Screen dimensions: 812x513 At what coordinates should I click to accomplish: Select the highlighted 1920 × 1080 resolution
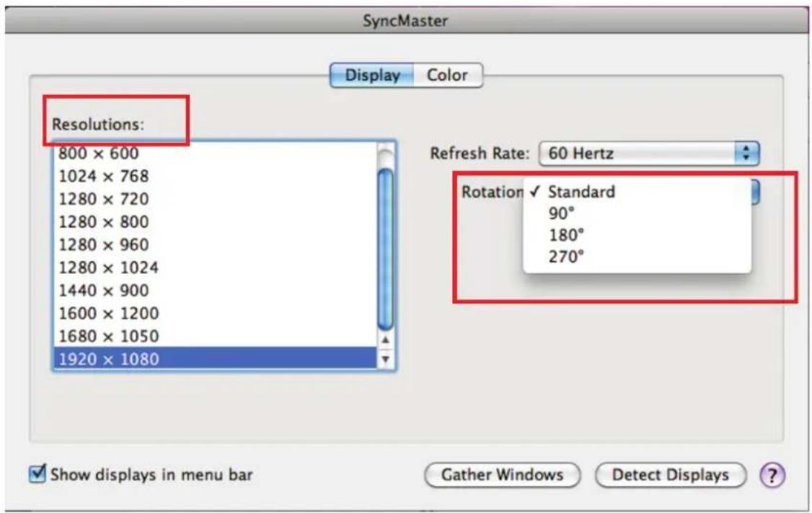pyautogui.click(x=216, y=358)
